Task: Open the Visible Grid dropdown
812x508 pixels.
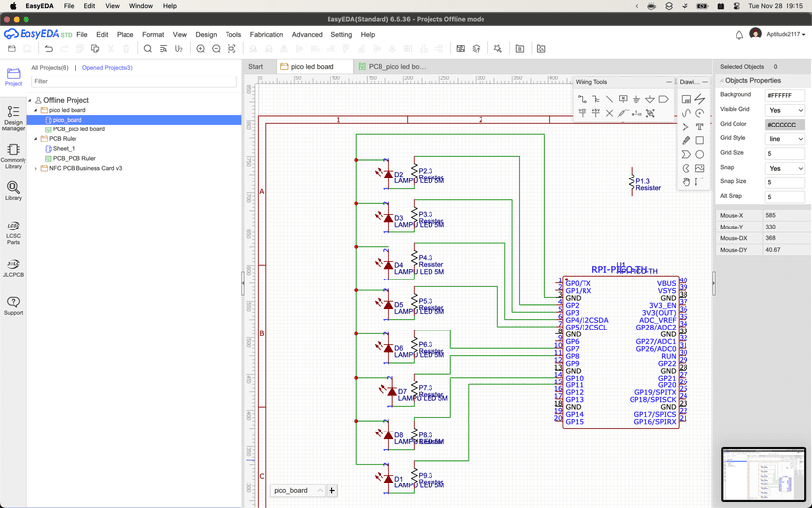Action: (x=785, y=110)
